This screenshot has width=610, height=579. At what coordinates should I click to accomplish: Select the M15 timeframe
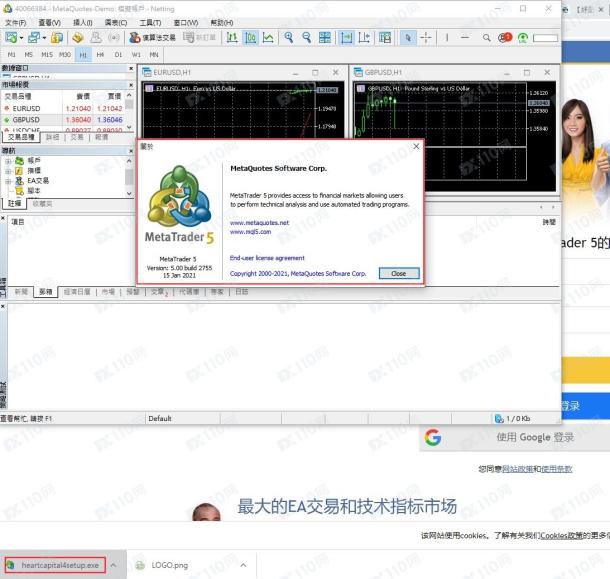coord(47,55)
